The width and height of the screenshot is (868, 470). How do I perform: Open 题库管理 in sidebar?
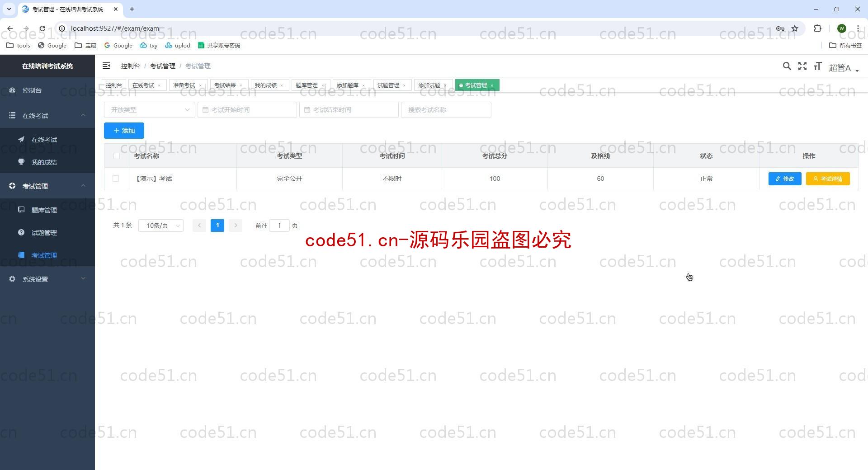coord(47,210)
